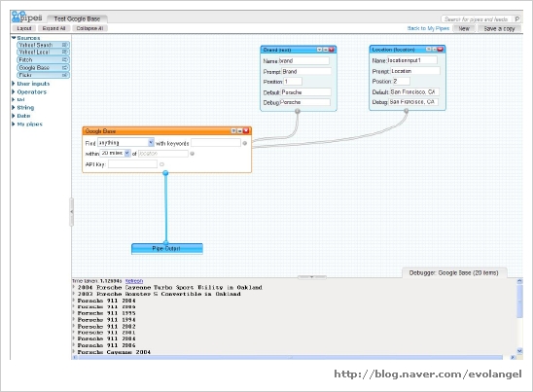Viewport: 533px width, 392px height.
Task: Select the 'Porsche Cayenne 2004' result row
Action: pos(114,352)
